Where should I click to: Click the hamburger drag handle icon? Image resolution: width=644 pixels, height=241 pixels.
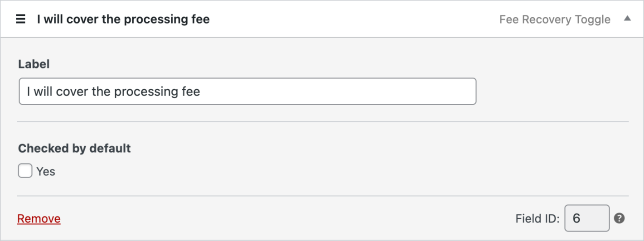(x=20, y=19)
